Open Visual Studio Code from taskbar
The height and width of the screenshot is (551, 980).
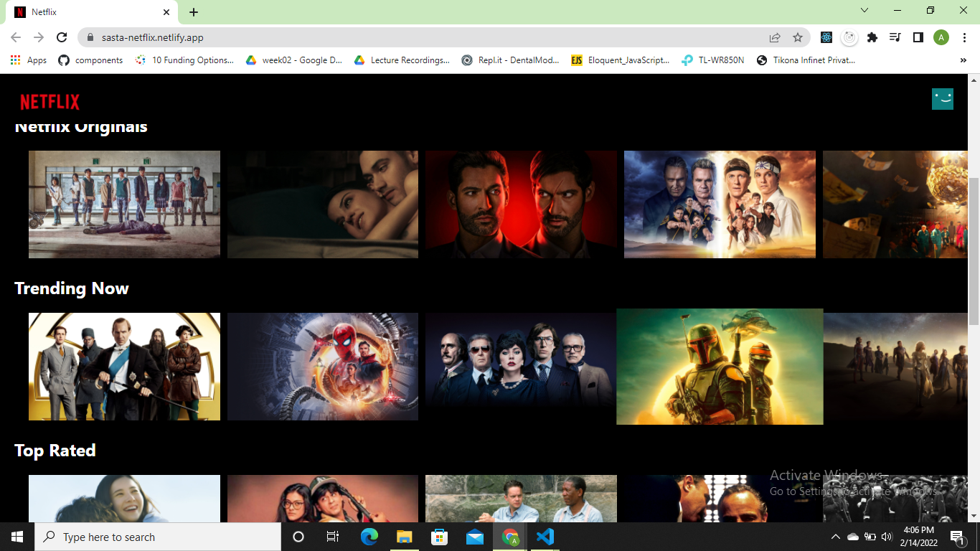coord(545,537)
